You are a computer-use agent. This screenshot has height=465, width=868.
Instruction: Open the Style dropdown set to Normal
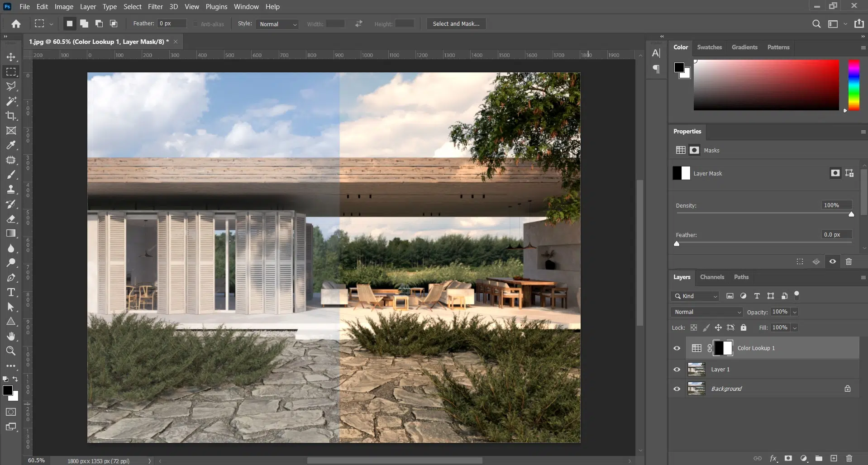click(277, 24)
